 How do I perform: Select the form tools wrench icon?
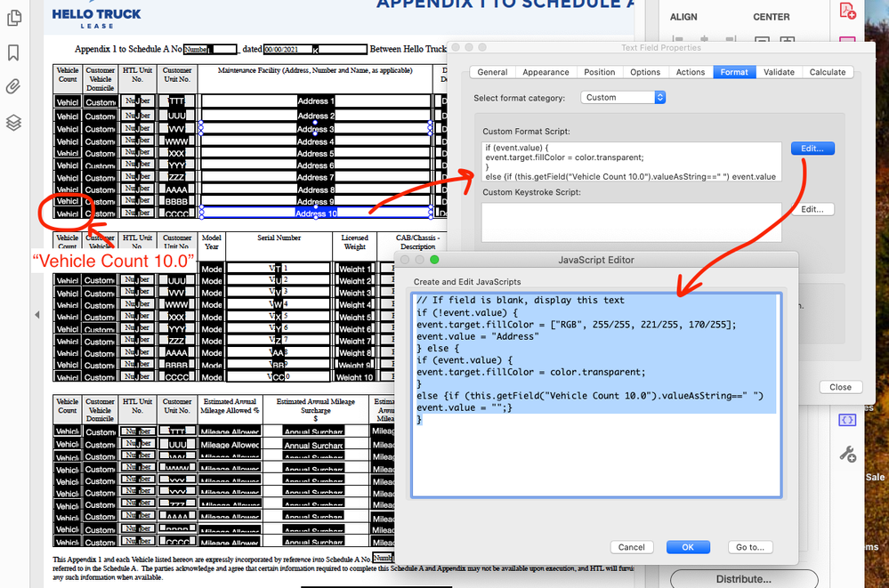click(847, 455)
